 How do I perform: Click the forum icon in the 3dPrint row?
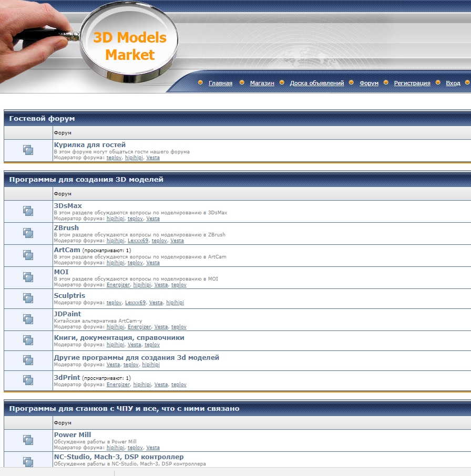[x=28, y=380]
